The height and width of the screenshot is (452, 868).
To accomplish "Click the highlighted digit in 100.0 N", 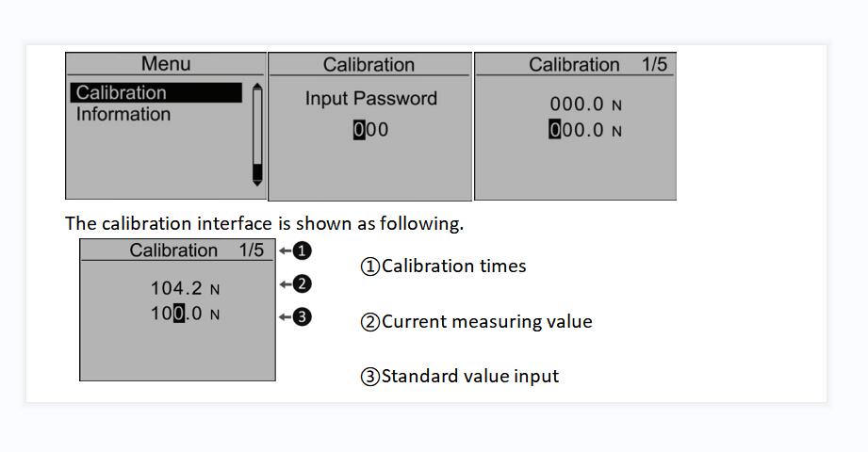I will click(x=179, y=314).
